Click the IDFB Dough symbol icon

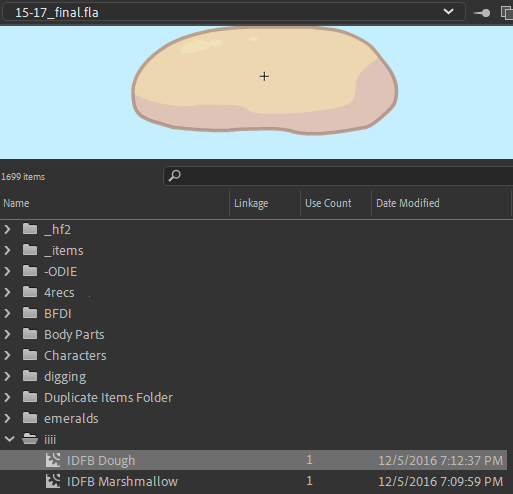(53, 460)
